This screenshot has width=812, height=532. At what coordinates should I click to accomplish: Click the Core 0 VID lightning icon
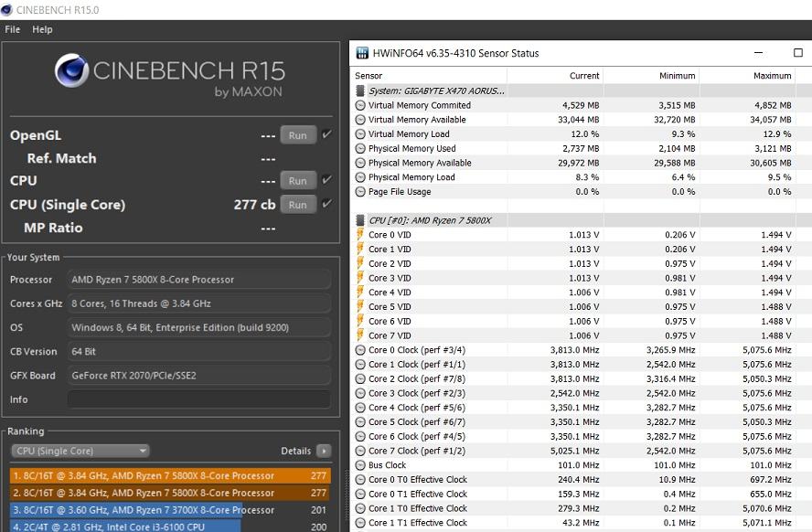(360, 234)
